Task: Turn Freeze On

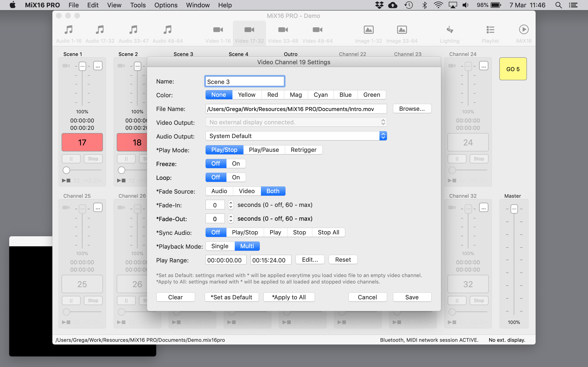Action: pos(236,164)
